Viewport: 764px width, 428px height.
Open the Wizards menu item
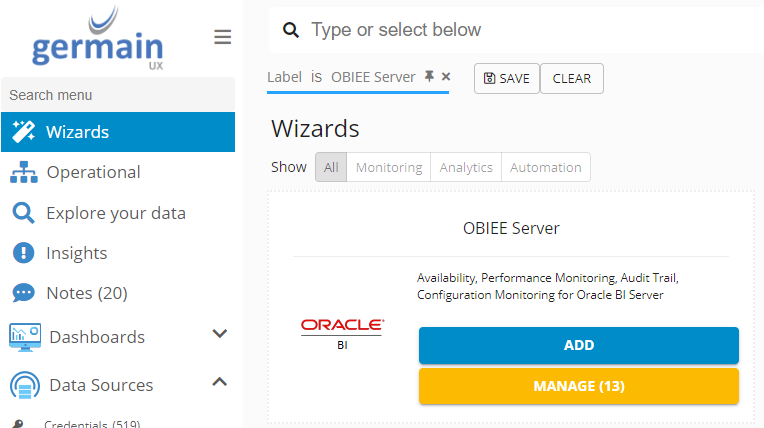coord(118,132)
